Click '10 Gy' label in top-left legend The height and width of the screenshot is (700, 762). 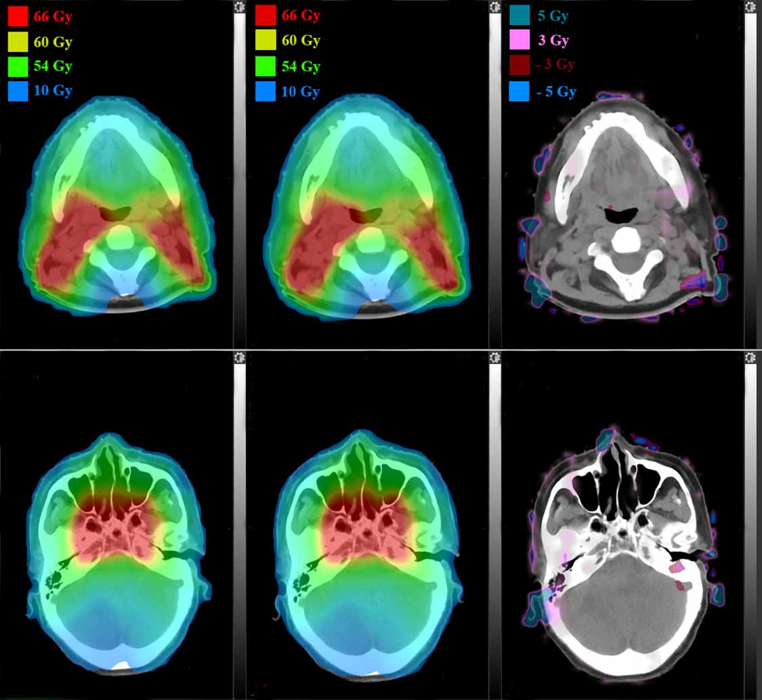[x=53, y=91]
